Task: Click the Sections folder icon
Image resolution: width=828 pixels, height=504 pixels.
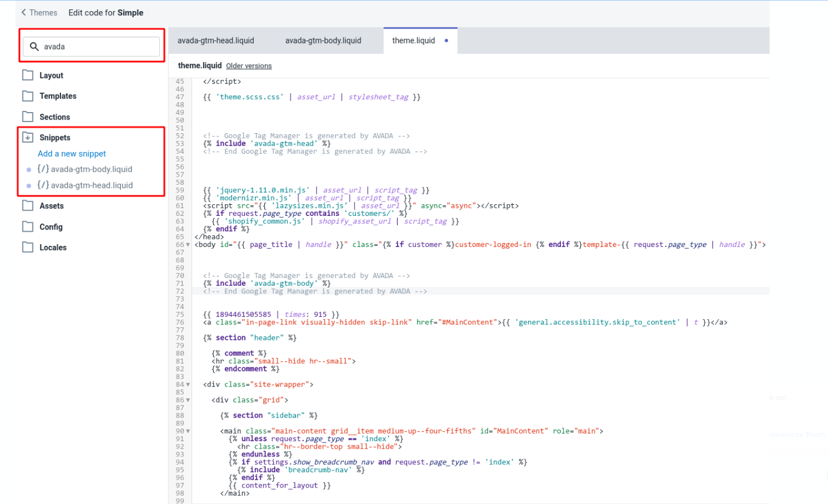Action: [28, 117]
